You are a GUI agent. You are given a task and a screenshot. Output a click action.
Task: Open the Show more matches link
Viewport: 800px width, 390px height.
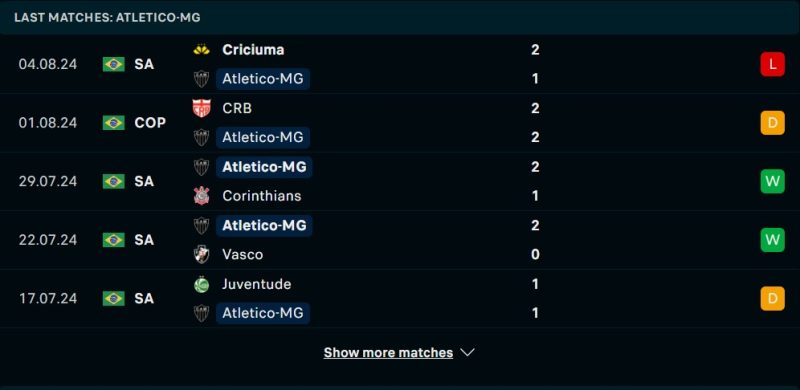388,353
